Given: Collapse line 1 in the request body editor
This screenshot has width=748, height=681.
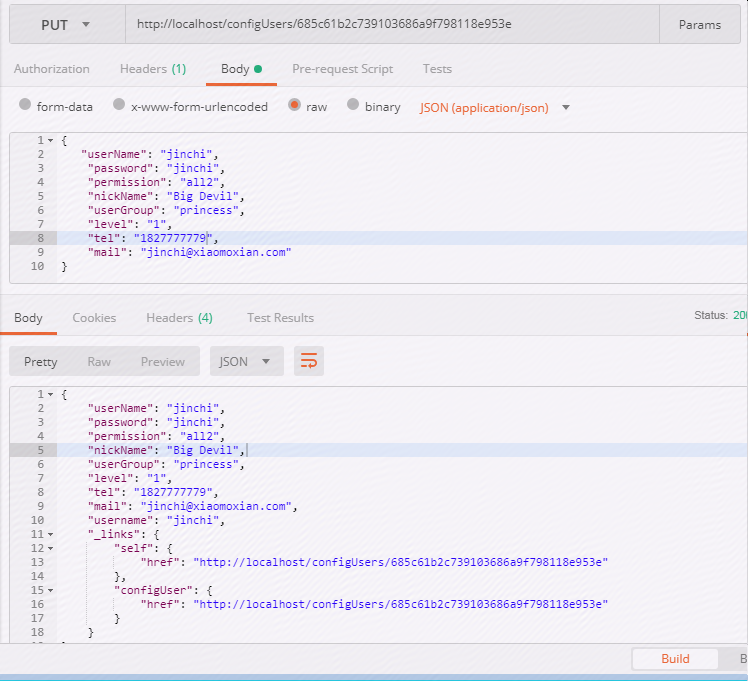Looking at the screenshot, I should pyautogui.click(x=50, y=140).
